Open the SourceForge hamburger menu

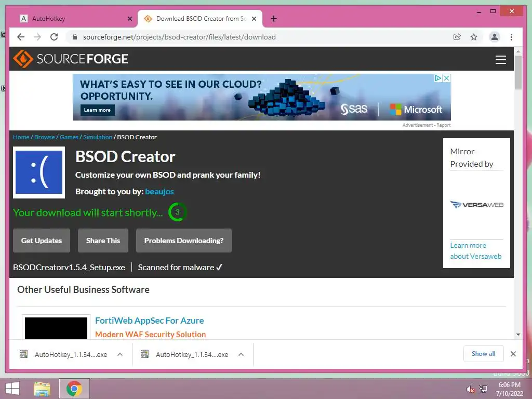[500, 59]
